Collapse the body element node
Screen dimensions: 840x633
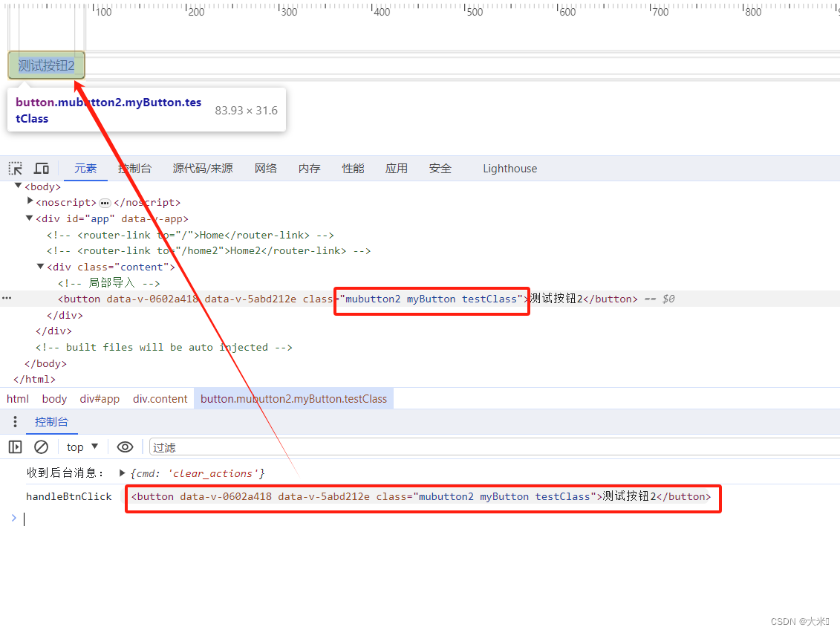coord(17,186)
